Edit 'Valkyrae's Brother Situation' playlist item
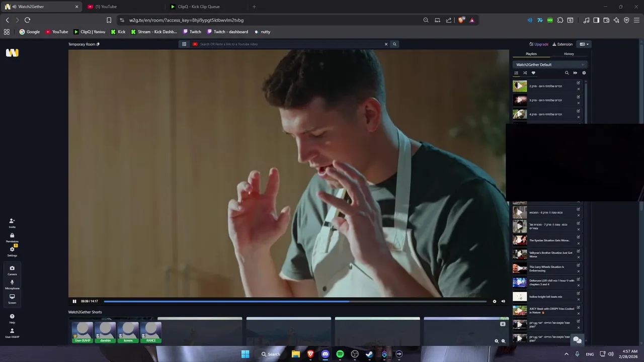The image size is (644, 362). 578,251
